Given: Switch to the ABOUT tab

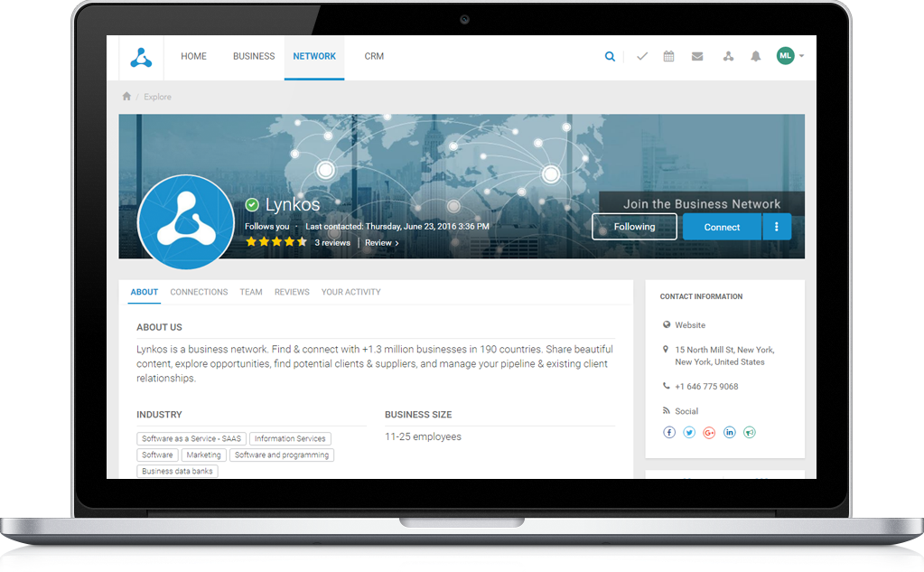Looking at the screenshot, I should [x=145, y=292].
